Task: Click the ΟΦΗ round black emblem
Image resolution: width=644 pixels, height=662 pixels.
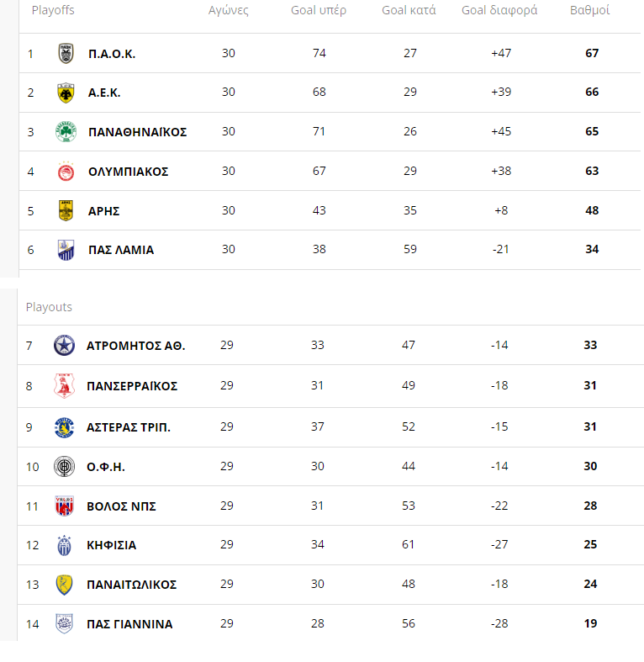Action: tap(64, 467)
